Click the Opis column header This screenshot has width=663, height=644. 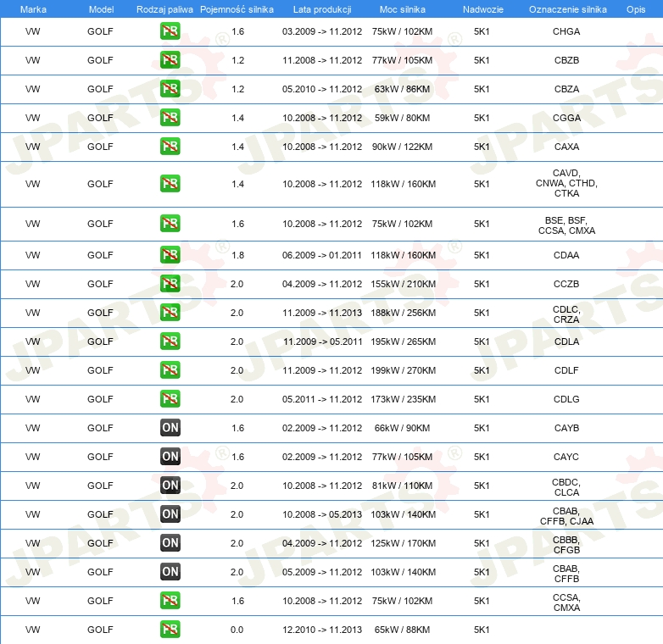[x=636, y=9]
